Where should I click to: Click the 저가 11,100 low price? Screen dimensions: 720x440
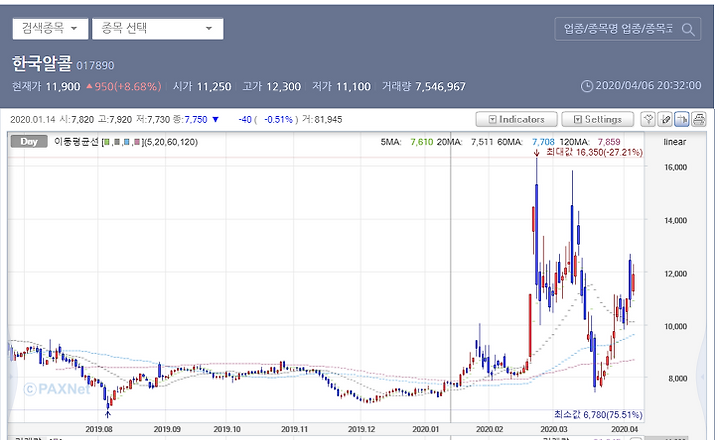point(341,86)
